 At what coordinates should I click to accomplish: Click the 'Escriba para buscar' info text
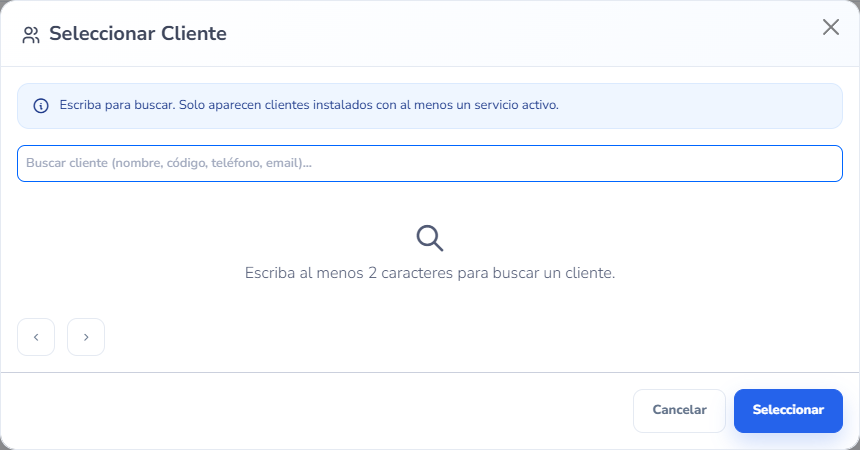[x=309, y=105]
